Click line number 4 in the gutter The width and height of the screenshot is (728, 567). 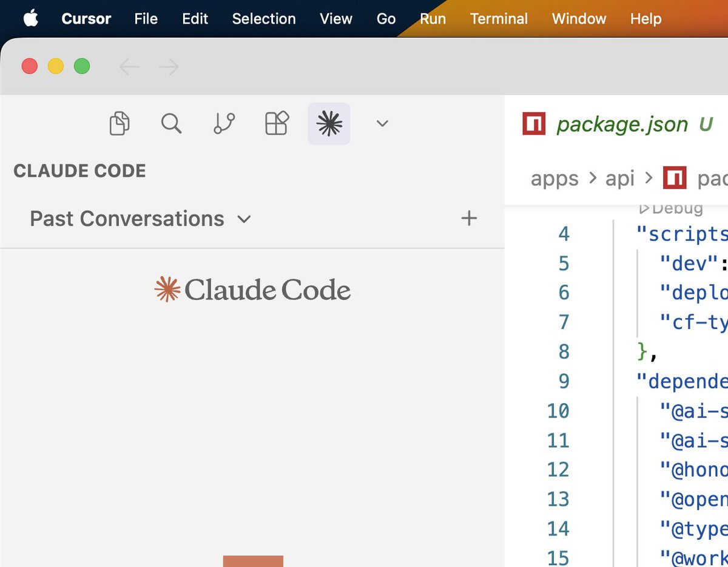[564, 234]
